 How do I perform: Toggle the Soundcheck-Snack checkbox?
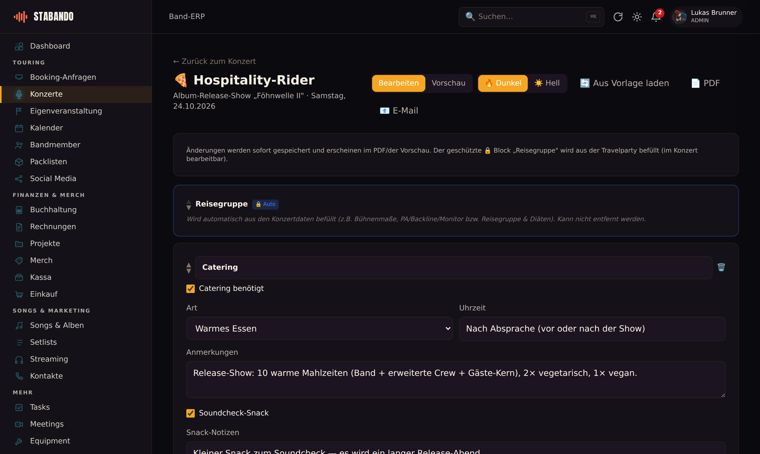pos(190,413)
